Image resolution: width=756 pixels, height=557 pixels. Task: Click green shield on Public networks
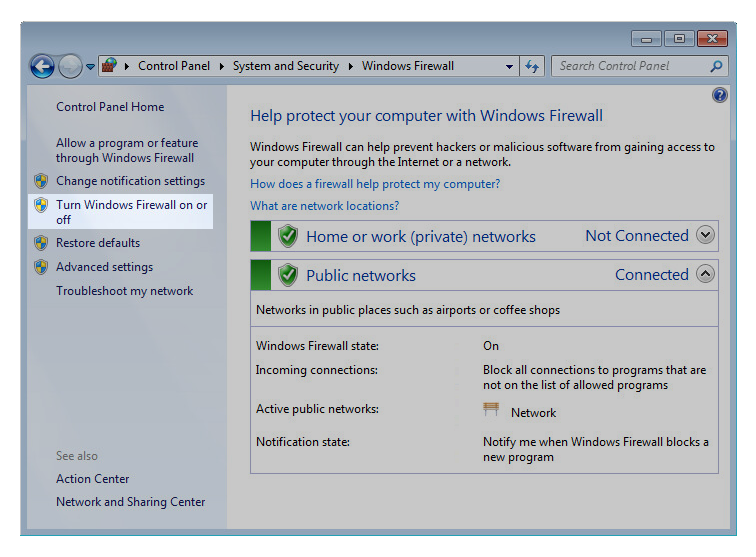(x=288, y=275)
